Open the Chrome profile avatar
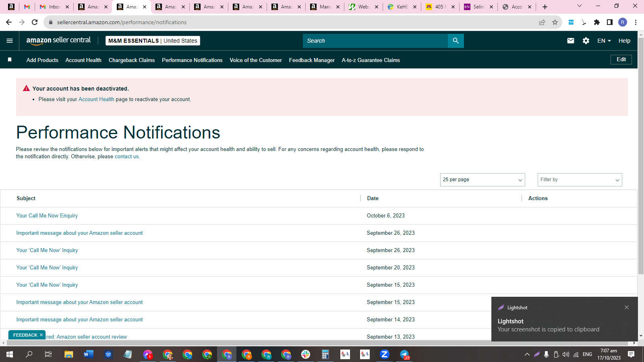 623,22
